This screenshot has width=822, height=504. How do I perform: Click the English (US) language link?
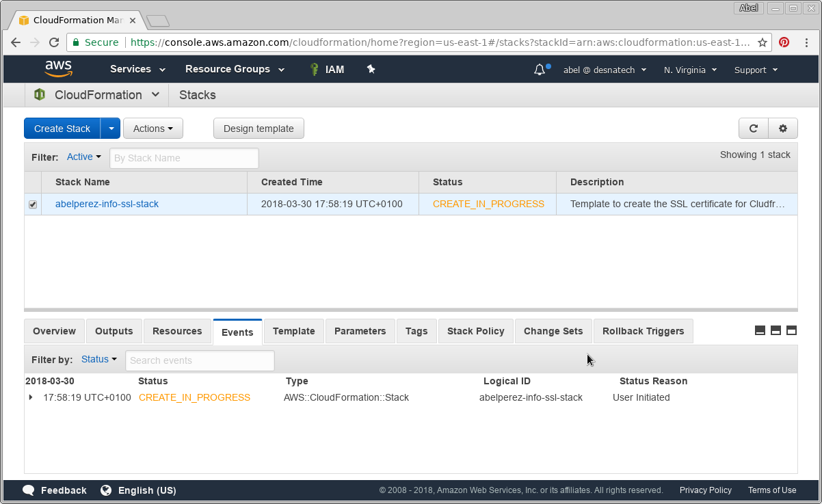click(147, 490)
